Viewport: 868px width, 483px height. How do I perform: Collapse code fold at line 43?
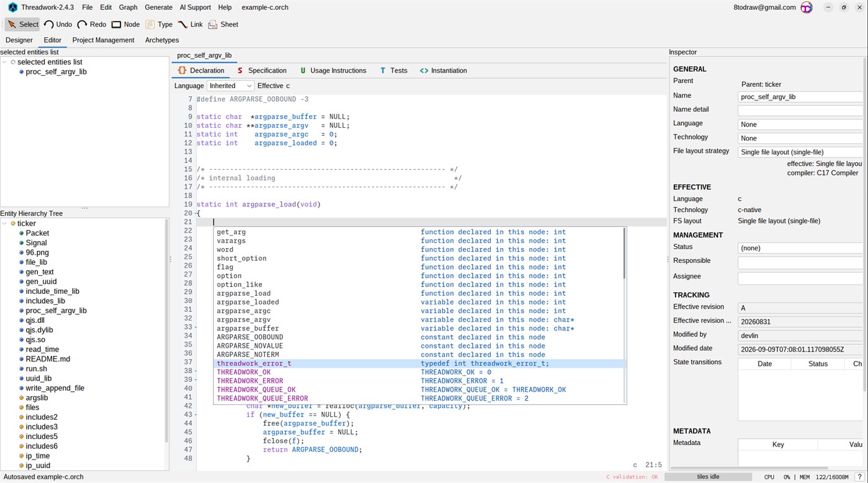pos(195,415)
